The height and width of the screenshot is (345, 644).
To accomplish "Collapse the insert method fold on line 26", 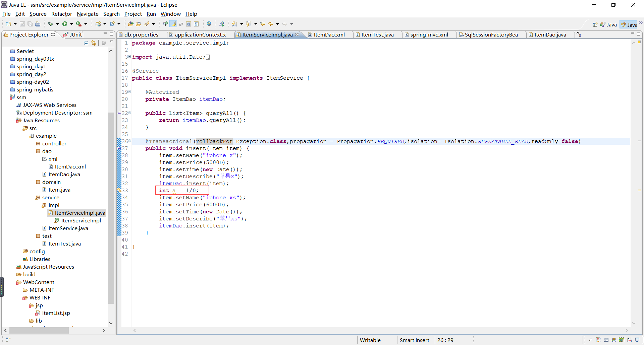I will tap(130, 141).
